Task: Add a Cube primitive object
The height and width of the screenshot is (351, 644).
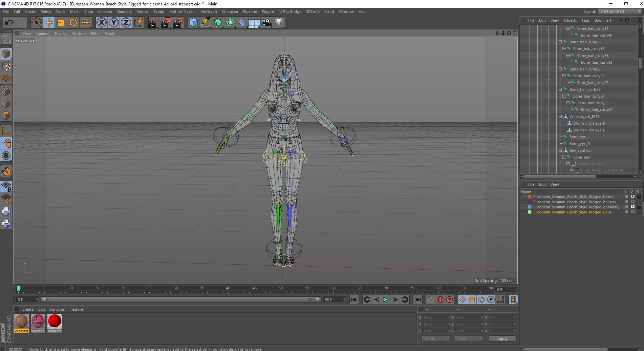Action: coord(193,23)
